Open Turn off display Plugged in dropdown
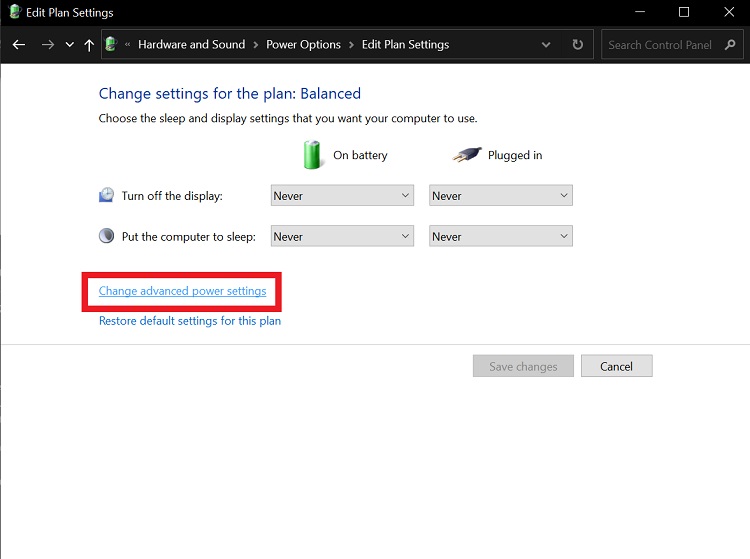 click(x=501, y=196)
